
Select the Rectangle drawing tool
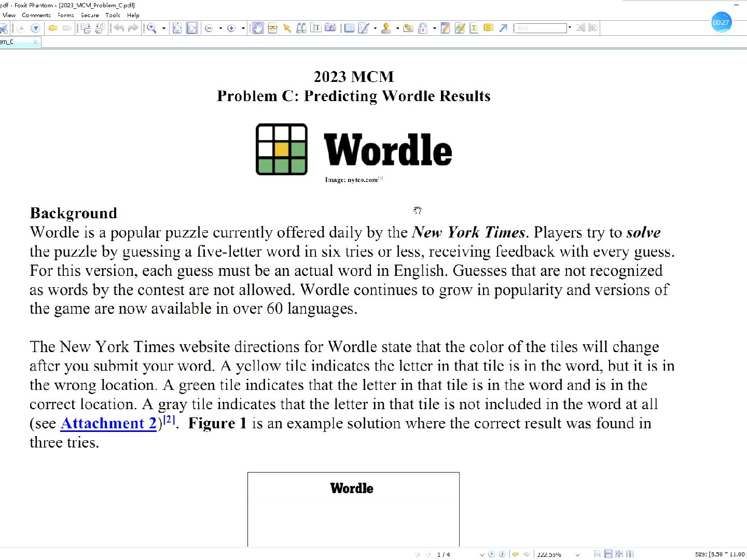pyautogui.click(x=349, y=28)
